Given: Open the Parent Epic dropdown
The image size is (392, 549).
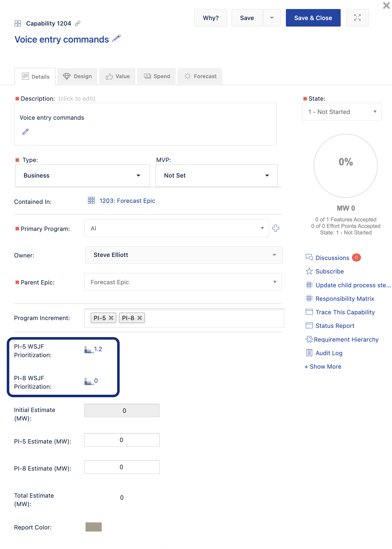Looking at the screenshot, I should [183, 282].
